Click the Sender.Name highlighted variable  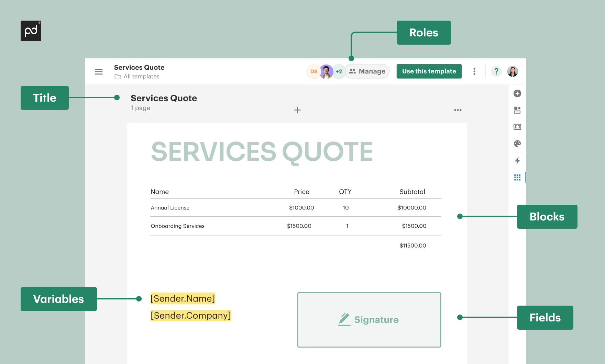[183, 298]
